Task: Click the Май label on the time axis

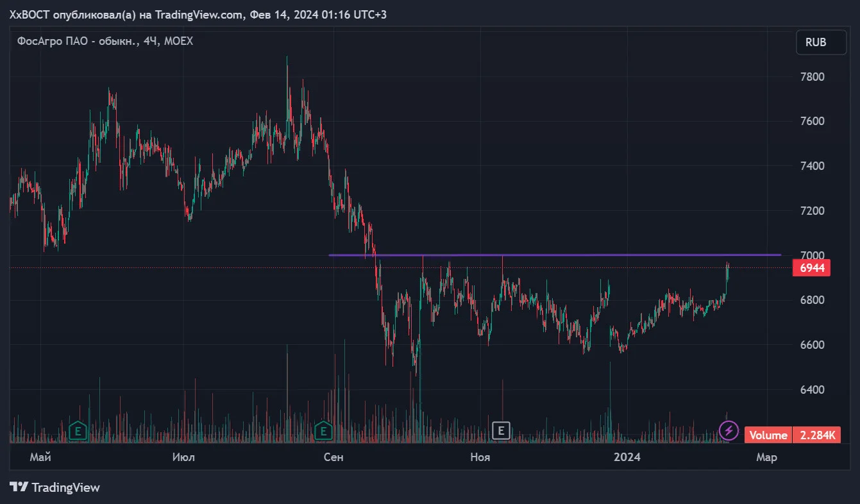Action: click(40, 457)
